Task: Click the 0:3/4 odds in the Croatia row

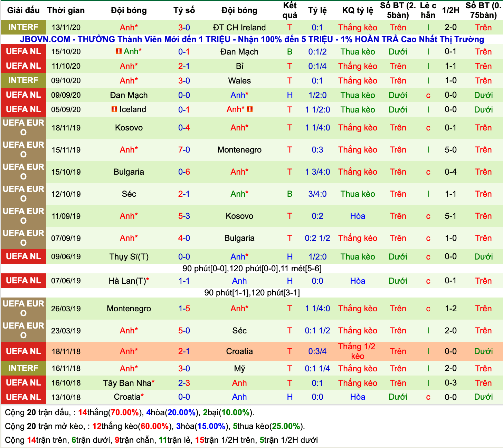Action: [317, 351]
